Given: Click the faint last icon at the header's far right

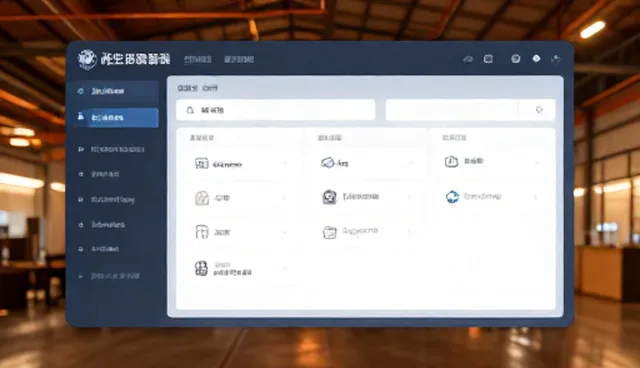Looking at the screenshot, I should pos(556,59).
